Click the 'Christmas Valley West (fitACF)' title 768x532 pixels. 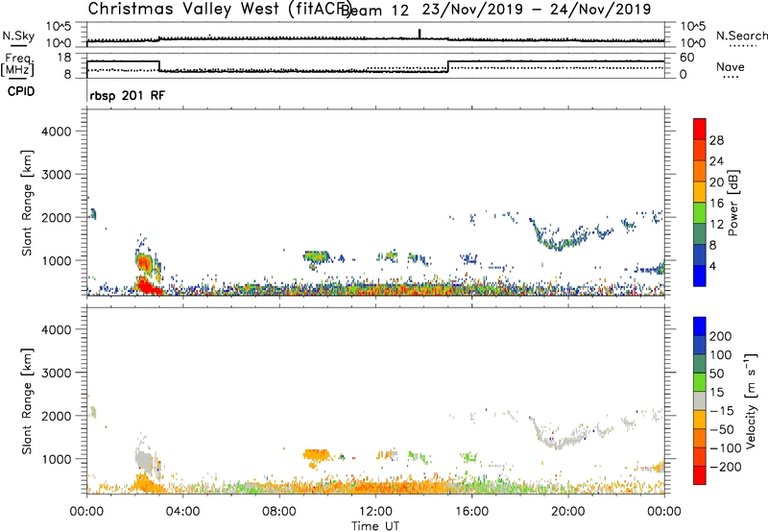(219, 9)
